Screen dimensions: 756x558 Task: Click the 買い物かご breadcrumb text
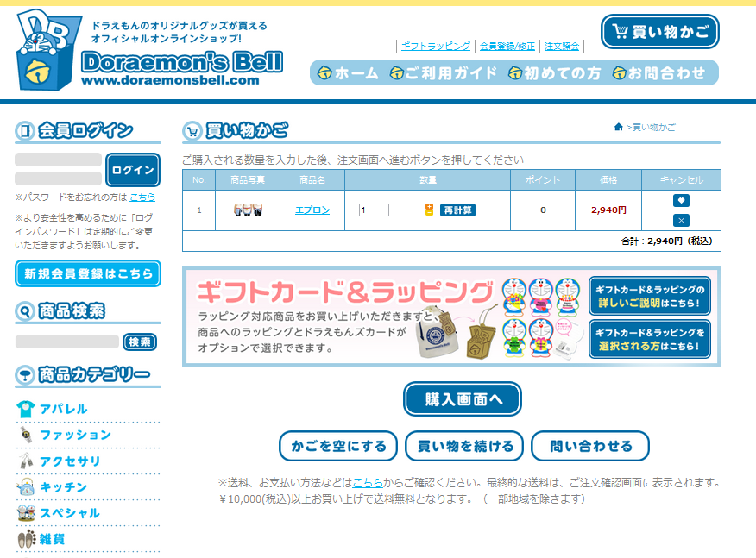(654, 128)
